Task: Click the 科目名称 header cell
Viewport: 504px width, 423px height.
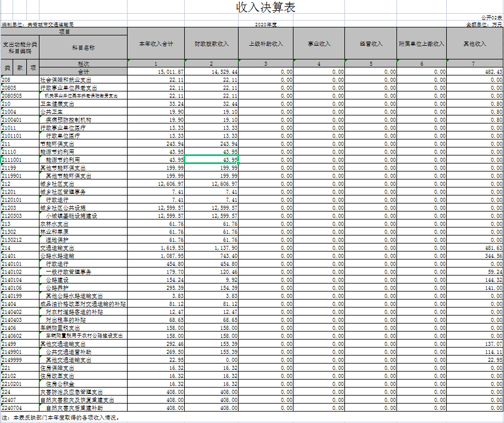Action: click(x=83, y=47)
